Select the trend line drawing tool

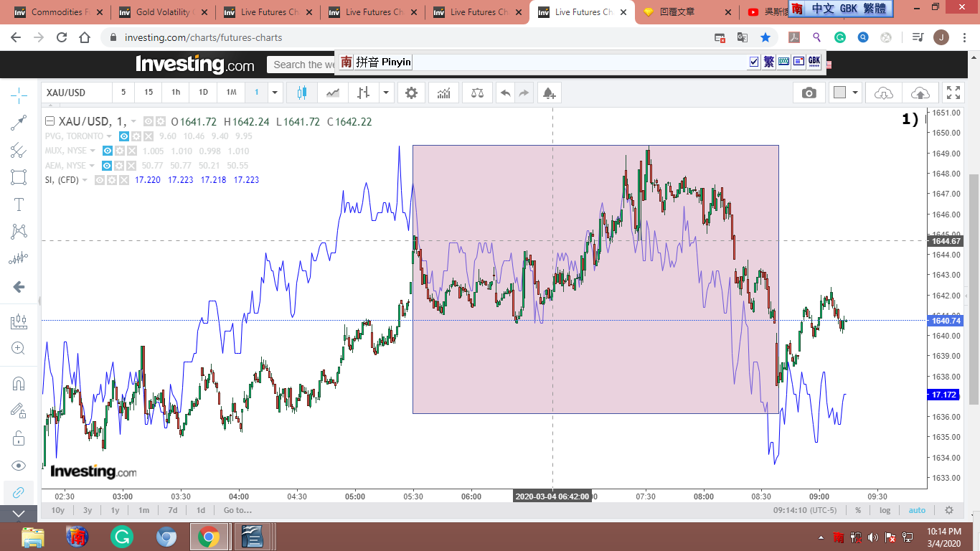(19, 123)
